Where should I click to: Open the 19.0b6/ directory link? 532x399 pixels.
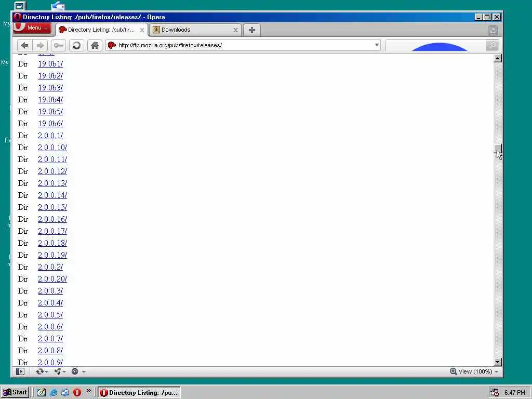coord(50,124)
